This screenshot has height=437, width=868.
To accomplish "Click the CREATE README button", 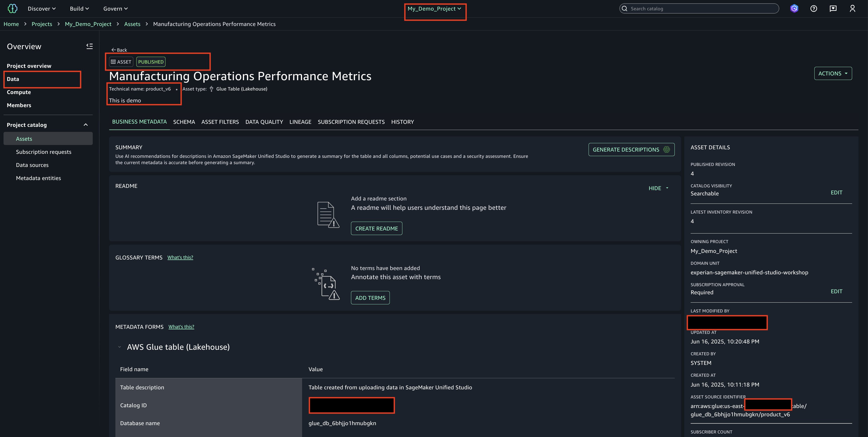I will [376, 228].
